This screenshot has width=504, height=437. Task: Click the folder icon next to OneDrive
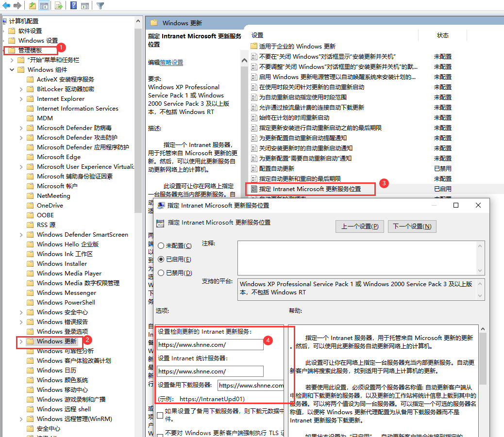tap(30, 206)
